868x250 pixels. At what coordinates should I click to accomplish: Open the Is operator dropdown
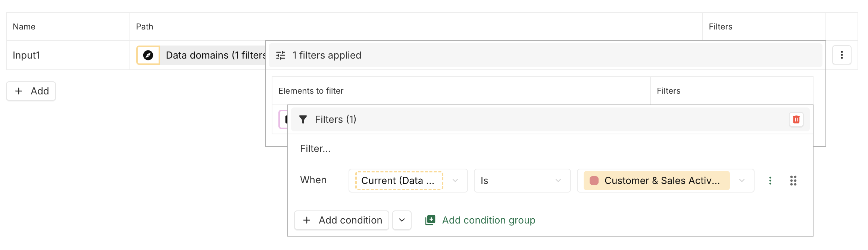click(522, 181)
